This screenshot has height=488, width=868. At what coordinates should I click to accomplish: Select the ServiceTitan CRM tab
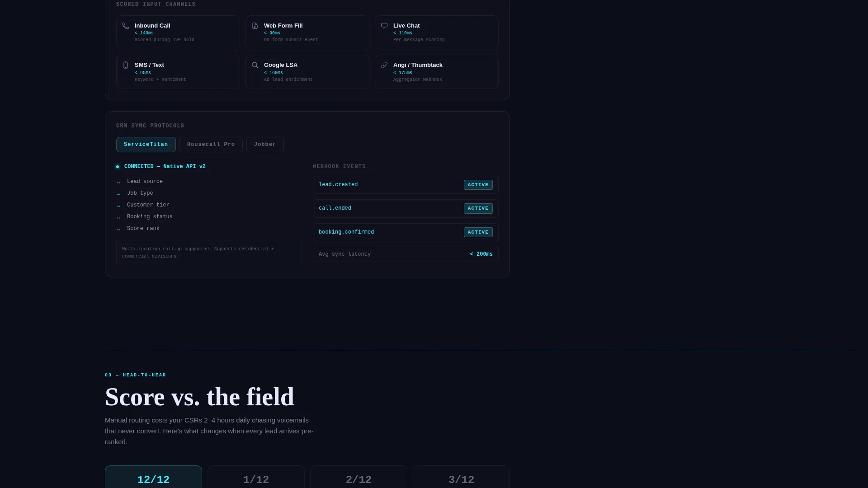click(x=146, y=145)
